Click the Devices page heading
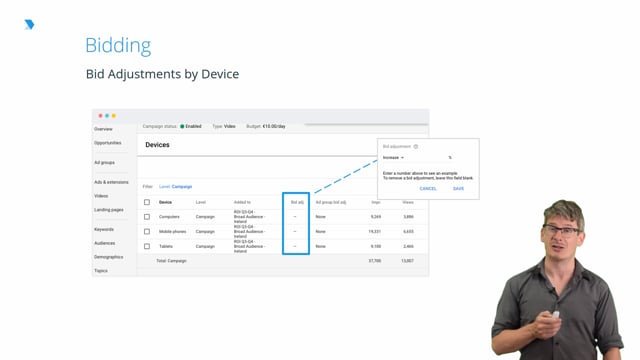Image resolution: width=640 pixels, height=360 pixels. (x=157, y=145)
